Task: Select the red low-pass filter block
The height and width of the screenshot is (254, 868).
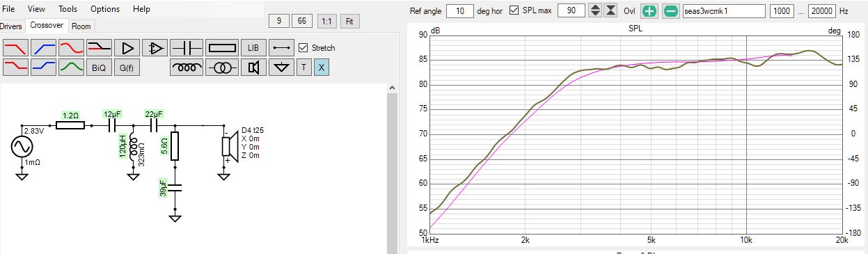Action: (15, 48)
